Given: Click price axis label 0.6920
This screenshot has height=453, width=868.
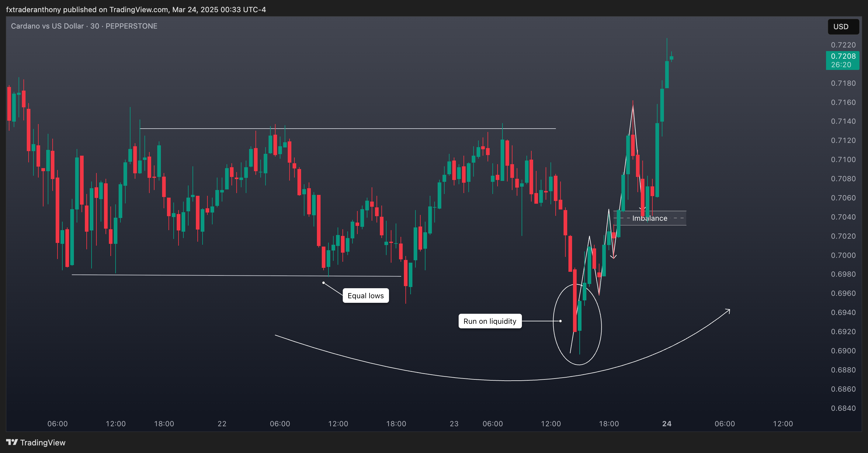Looking at the screenshot, I should [843, 332].
